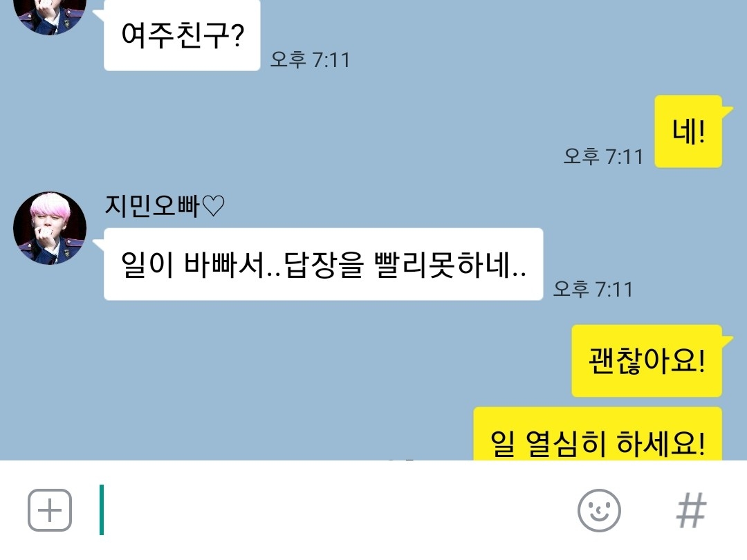This screenshot has width=747, height=560.
Task: Click the sender name 지민오빠
Action: point(152,206)
